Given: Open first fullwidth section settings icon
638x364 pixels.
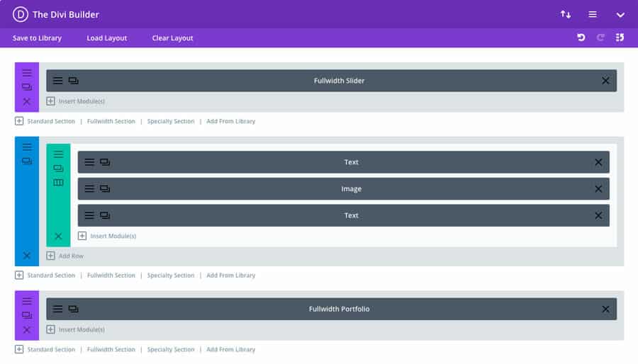Looking at the screenshot, I should (x=27, y=73).
